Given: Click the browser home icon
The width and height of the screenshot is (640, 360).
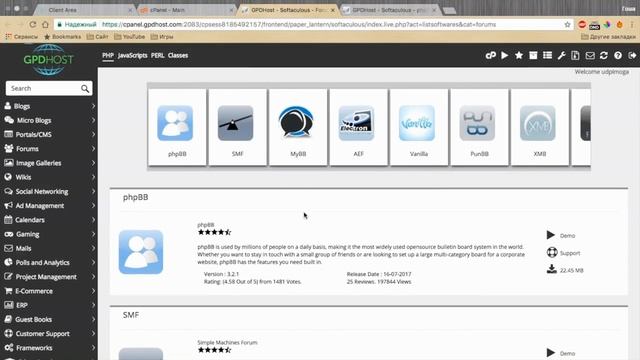Looking at the screenshot, I should point(45,24).
